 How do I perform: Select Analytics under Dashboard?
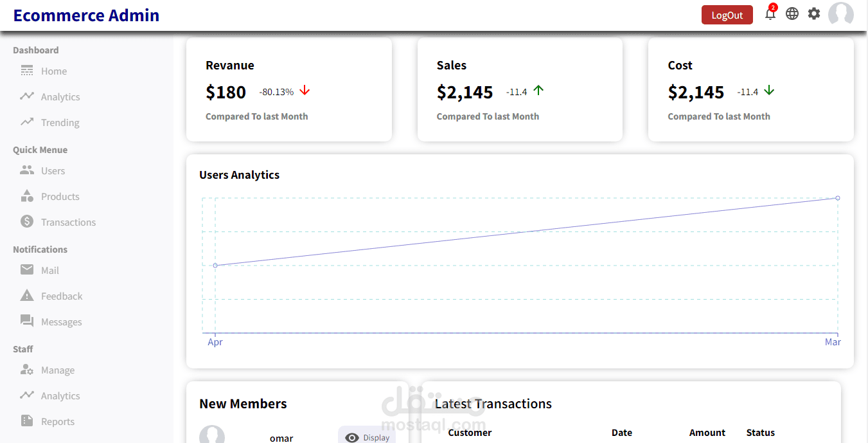point(59,96)
